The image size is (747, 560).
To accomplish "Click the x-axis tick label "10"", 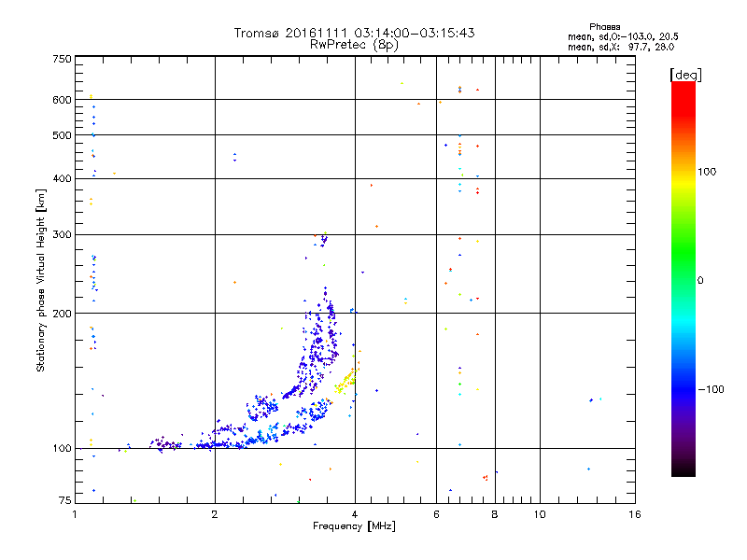I will [540, 514].
